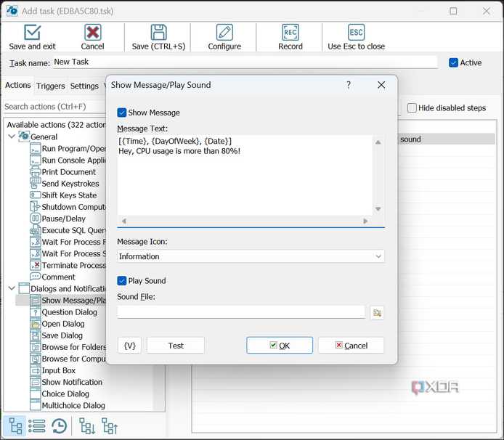Show the recent actions history clock icon

60,426
